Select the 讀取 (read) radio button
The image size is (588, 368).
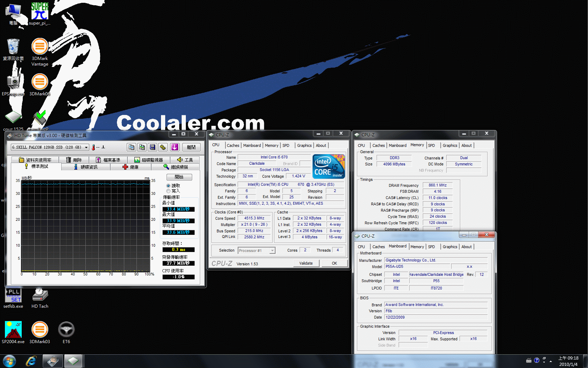tap(168, 186)
